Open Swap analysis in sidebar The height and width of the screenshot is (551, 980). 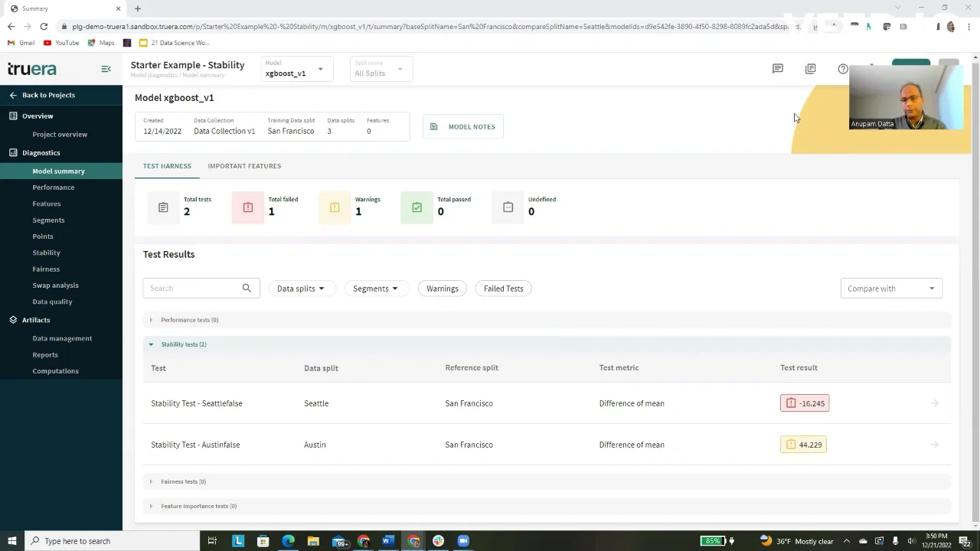click(x=55, y=285)
